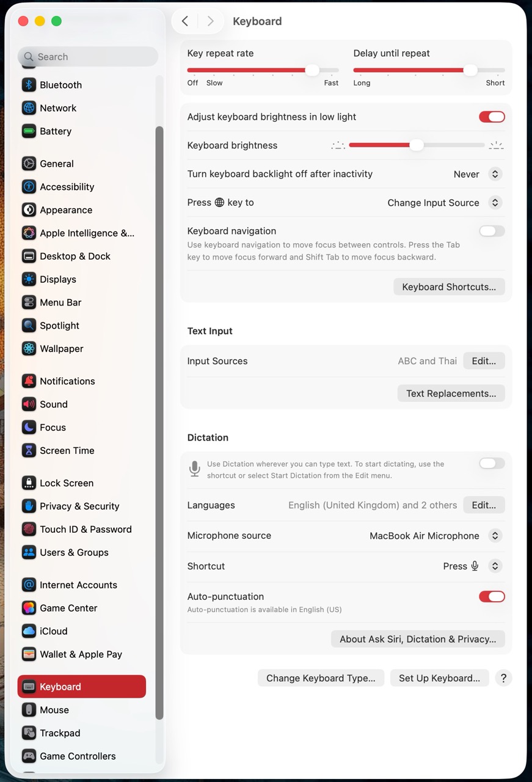Click the iCloud cloud icon
The height and width of the screenshot is (782, 532).
pyautogui.click(x=29, y=631)
